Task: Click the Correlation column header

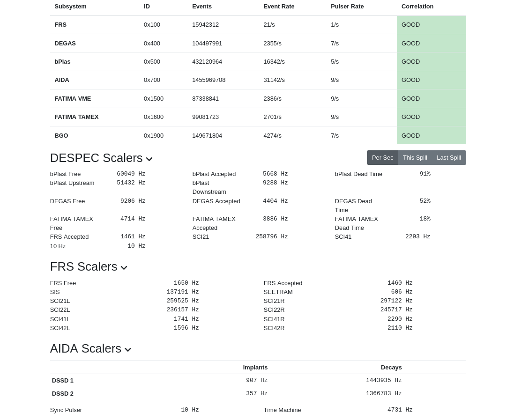Action: (x=417, y=7)
